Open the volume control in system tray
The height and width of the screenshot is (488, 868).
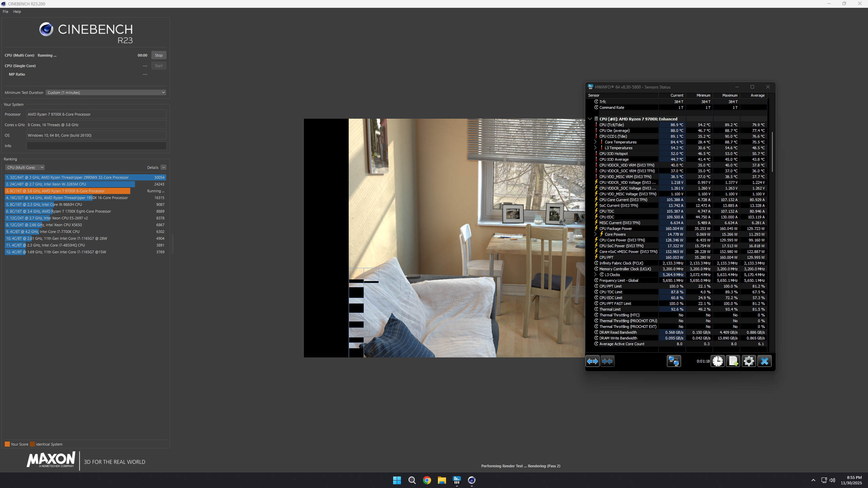point(832,480)
